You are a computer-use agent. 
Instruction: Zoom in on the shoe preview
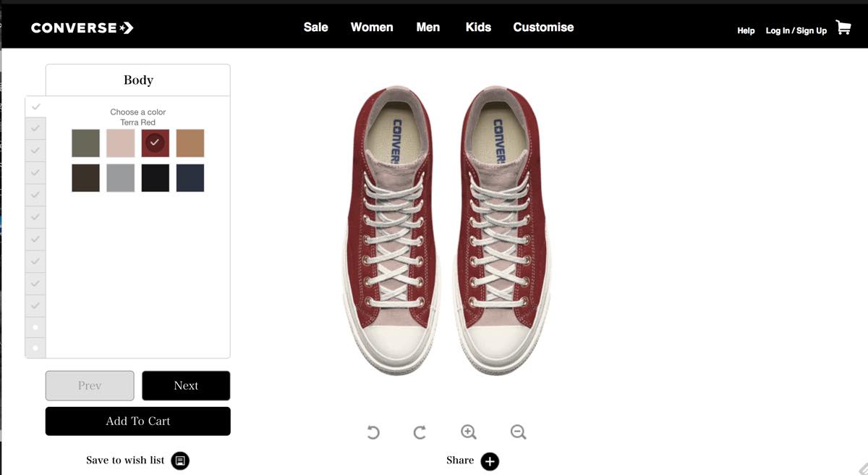pos(469,432)
